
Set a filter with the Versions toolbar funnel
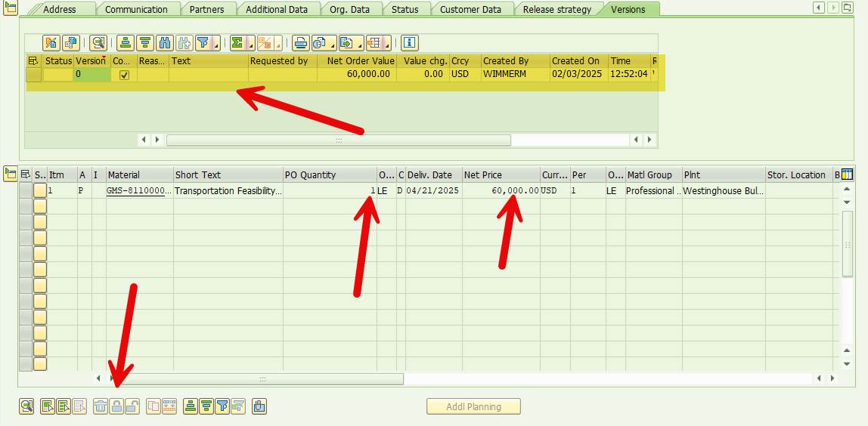[x=203, y=42]
